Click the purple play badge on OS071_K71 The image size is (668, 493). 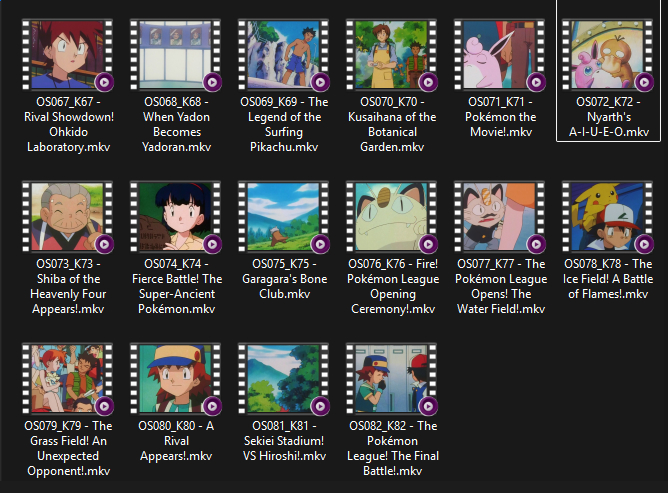pos(536,82)
